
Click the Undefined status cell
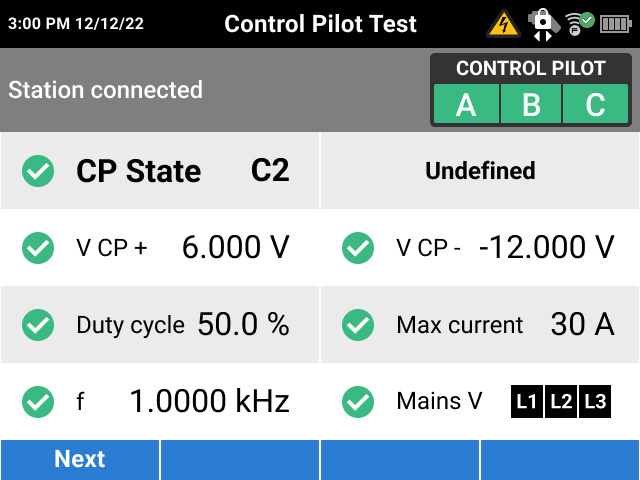480,171
